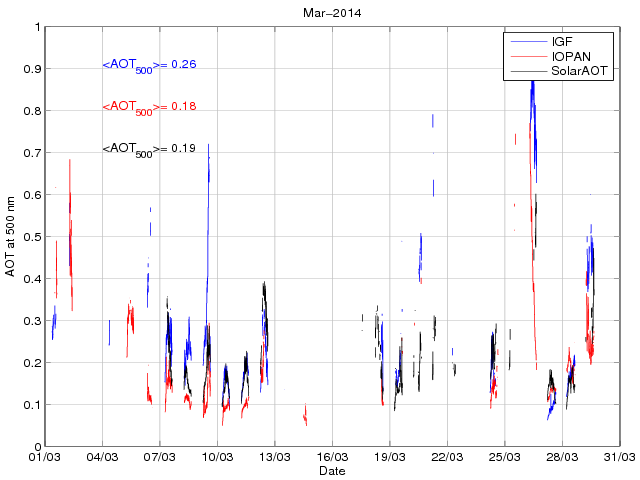Click the 10/03 date tick label

[x=217, y=457]
